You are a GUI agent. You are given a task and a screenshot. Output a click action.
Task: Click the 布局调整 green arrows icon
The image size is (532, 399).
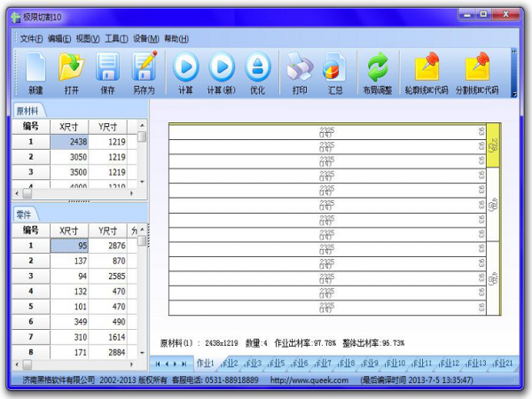(x=379, y=69)
